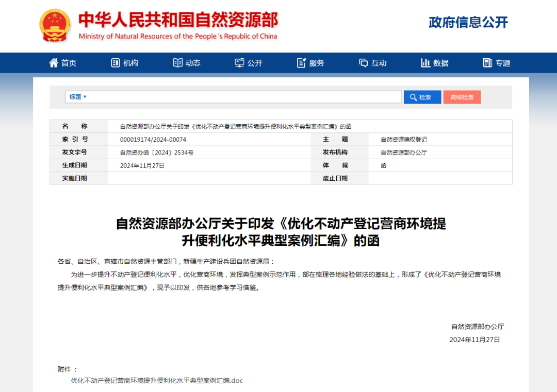This screenshot has width=557, height=392.
Task: Click the 中华人民共和国自然资源部 site title
Action: coord(178,21)
